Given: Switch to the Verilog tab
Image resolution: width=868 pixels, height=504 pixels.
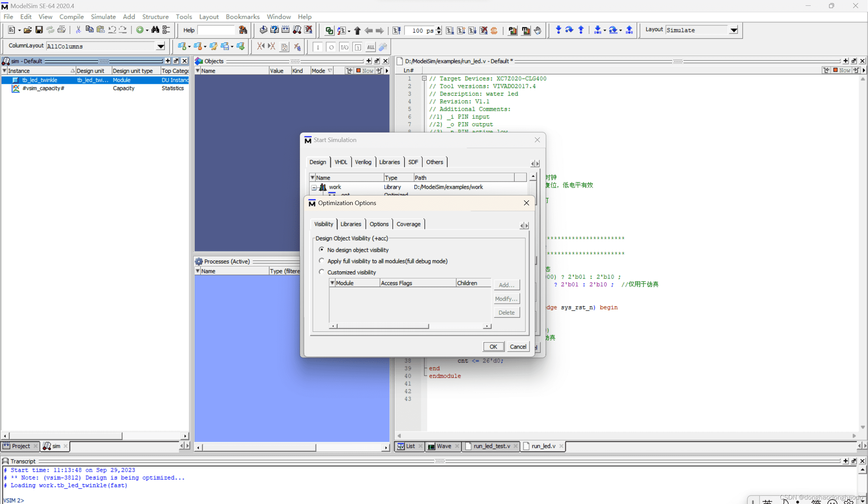Looking at the screenshot, I should tap(363, 162).
